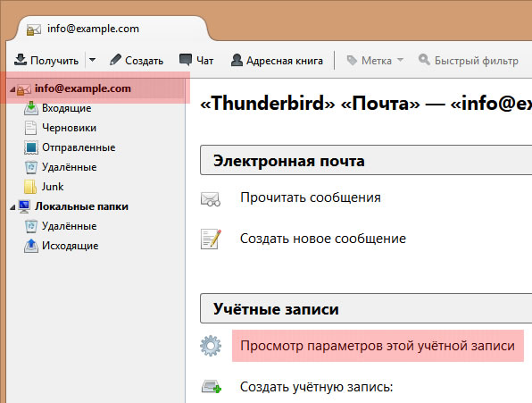532x403 pixels.
Task: Click the create account drive icon
Action: pyautogui.click(x=212, y=386)
